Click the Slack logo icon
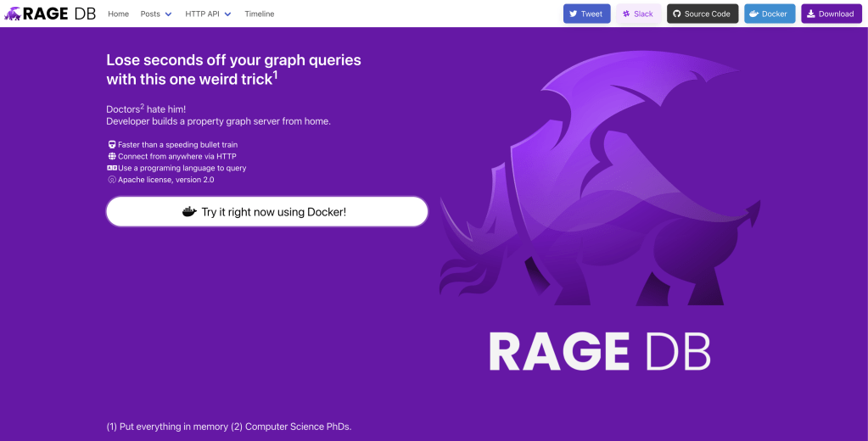 [x=626, y=14]
